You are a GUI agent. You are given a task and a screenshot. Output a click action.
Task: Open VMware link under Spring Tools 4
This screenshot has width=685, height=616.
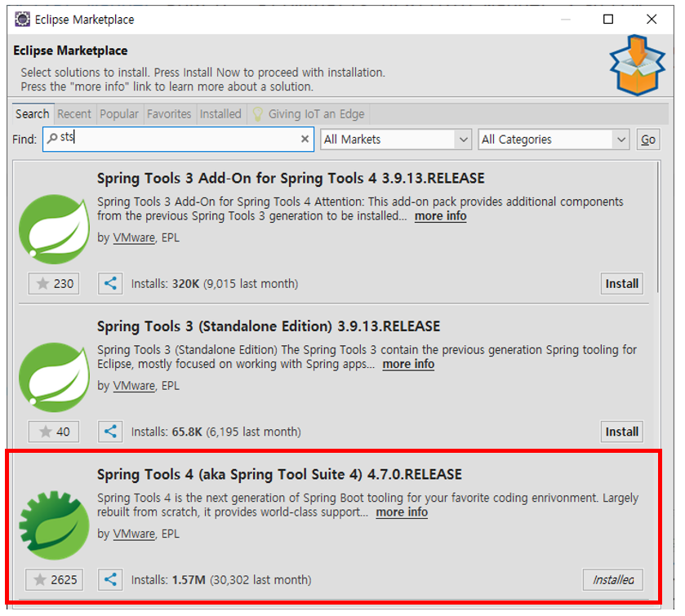134,534
